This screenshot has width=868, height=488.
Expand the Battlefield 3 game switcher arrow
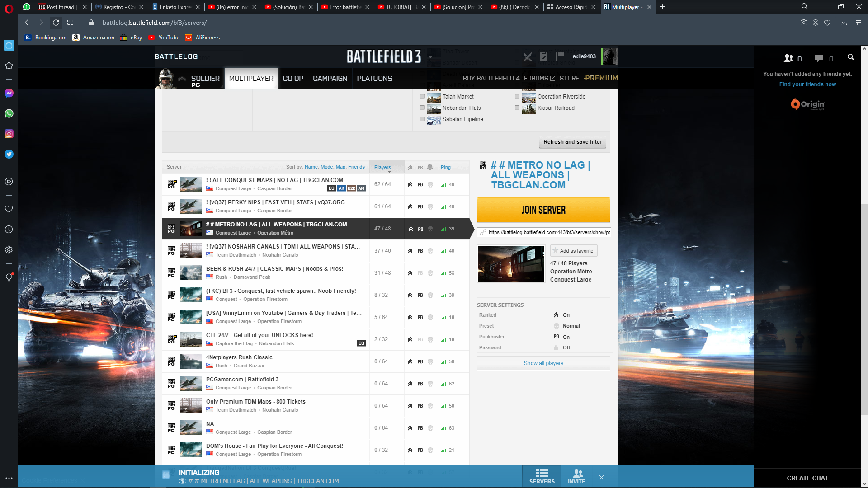pyautogui.click(x=430, y=57)
